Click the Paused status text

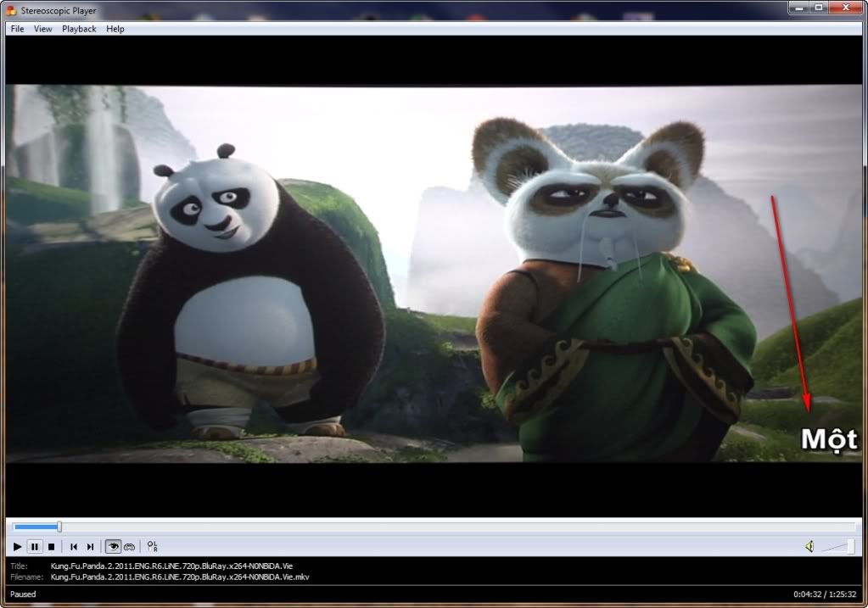(23, 594)
